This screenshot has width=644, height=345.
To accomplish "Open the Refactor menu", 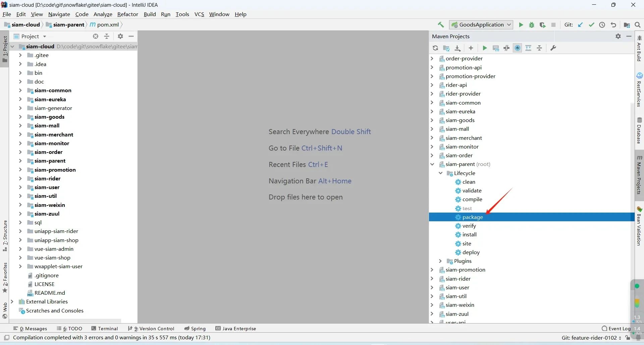I will point(127,14).
